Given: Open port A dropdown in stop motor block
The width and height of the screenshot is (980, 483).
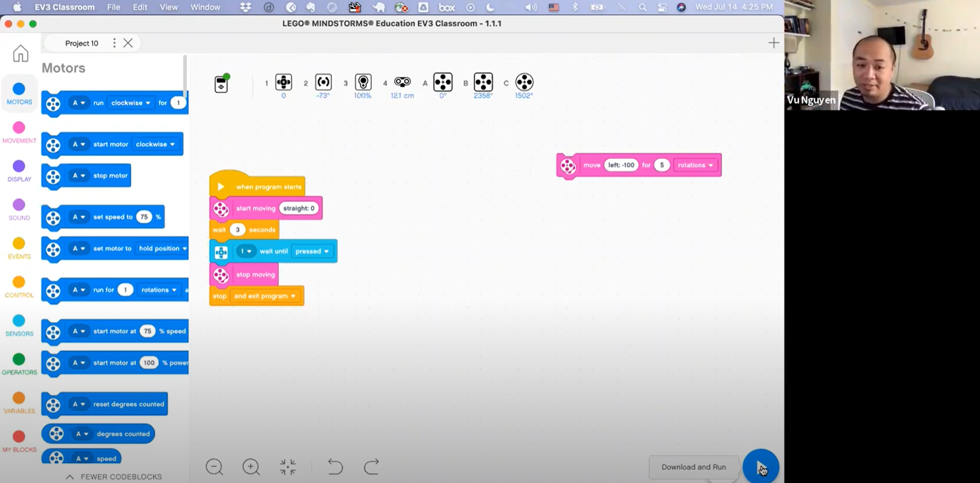Looking at the screenshot, I should click(79, 175).
